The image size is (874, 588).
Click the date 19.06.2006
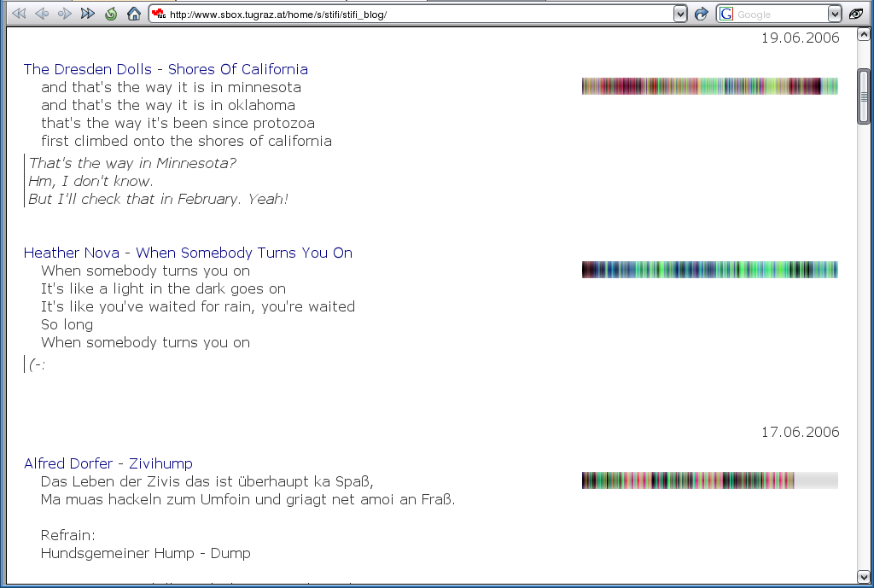tap(801, 38)
